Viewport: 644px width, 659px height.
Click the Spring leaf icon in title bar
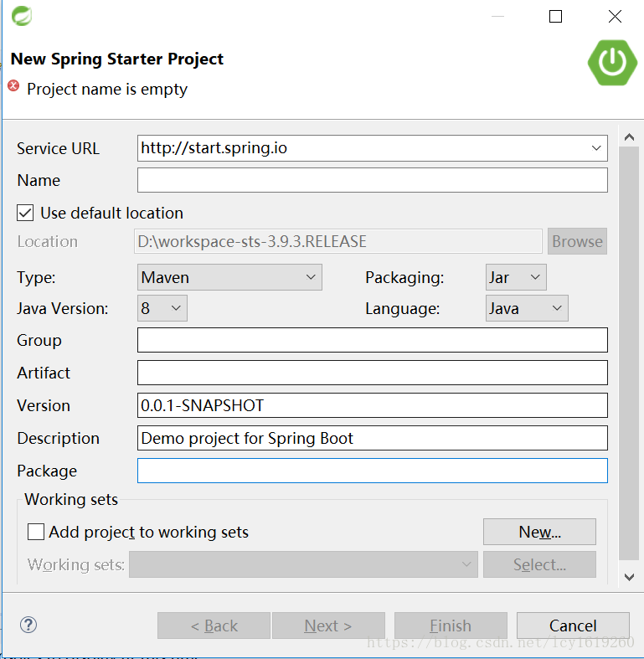tap(22, 16)
